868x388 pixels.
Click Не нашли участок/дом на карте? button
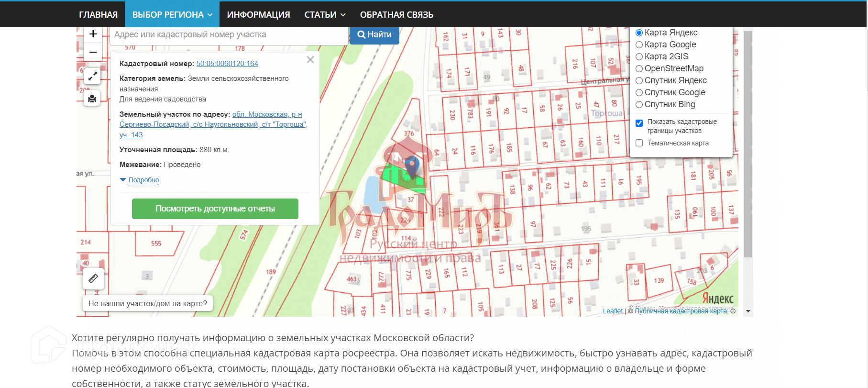148,303
